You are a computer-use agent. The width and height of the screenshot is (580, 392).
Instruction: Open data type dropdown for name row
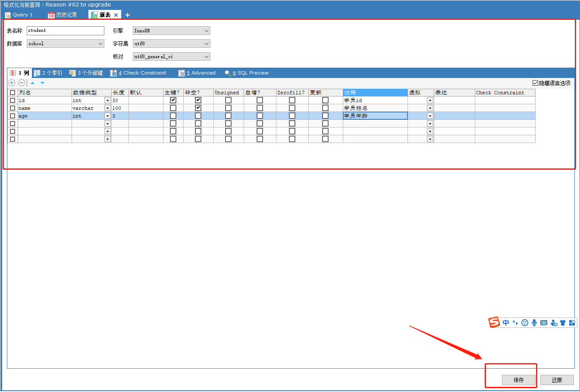click(107, 108)
